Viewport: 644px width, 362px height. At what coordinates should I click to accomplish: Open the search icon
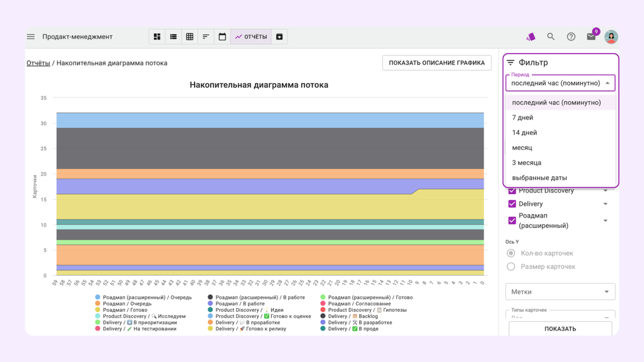(551, 36)
